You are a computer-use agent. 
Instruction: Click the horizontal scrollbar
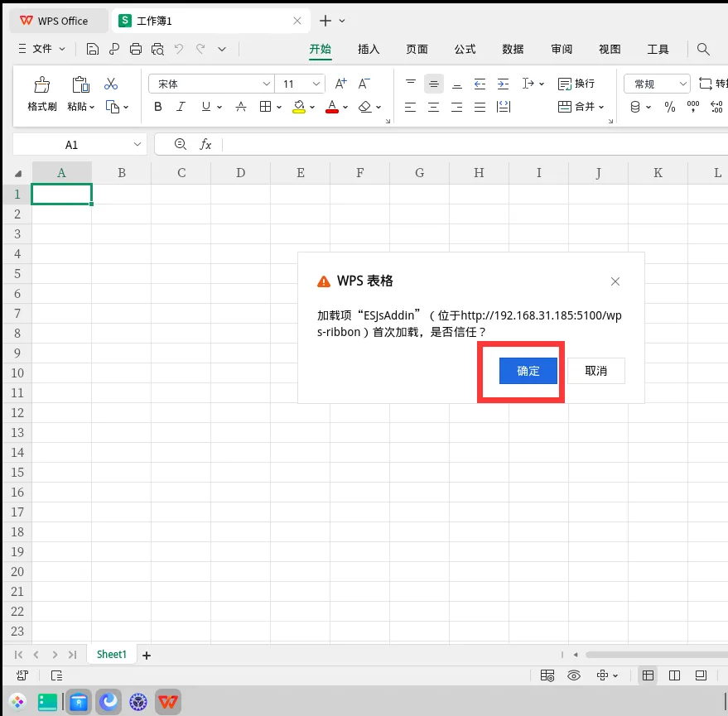[x=656, y=655]
